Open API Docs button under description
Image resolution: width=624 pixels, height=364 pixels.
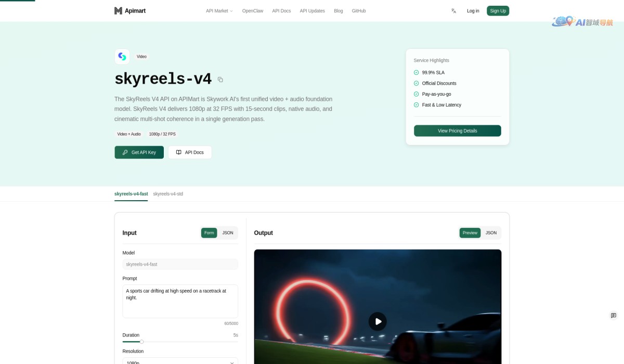pyautogui.click(x=190, y=152)
